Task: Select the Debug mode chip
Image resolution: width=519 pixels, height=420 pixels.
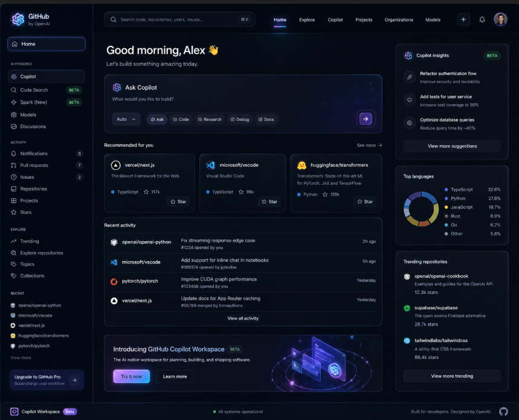Action: 240,120
